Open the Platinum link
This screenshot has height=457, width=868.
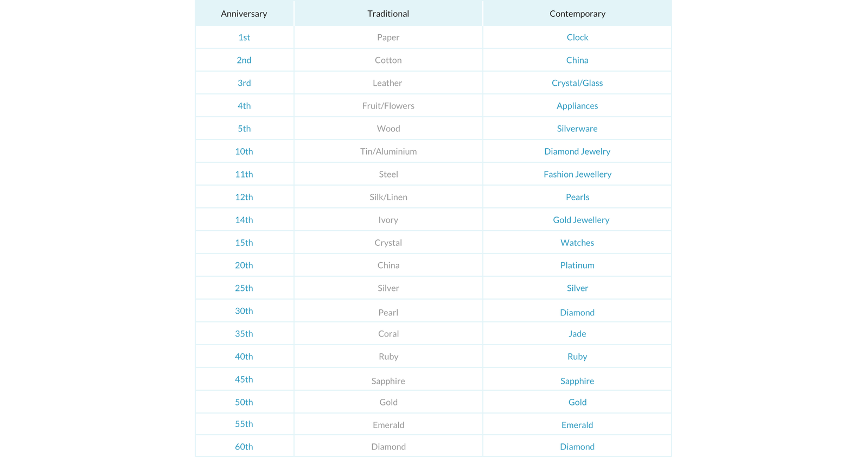tap(577, 265)
